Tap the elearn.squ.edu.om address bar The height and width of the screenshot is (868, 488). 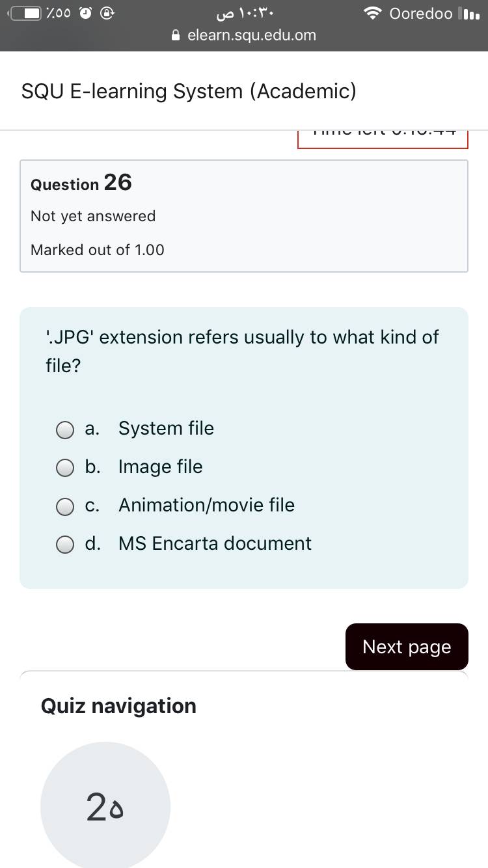(251, 36)
